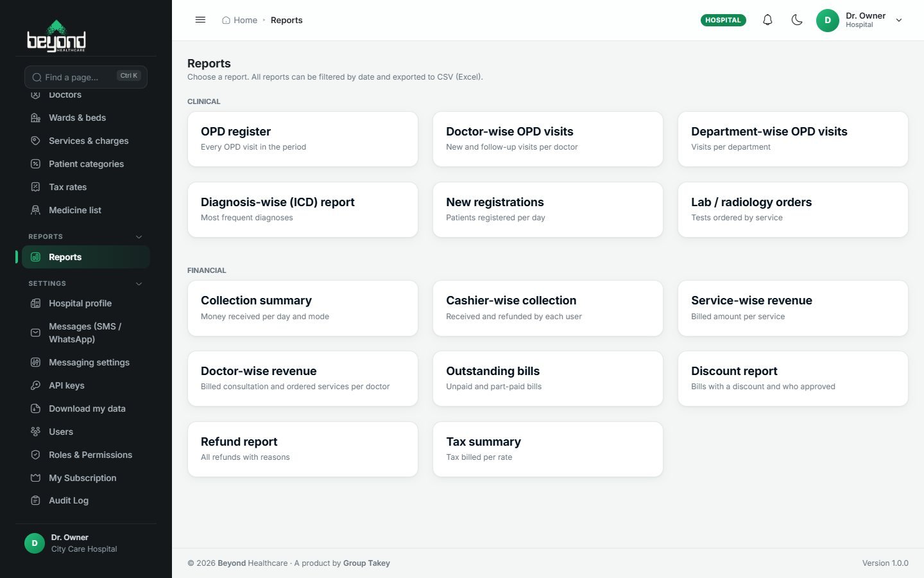
Task: Click the 'Ctrl K' shortcut hint
Action: pyautogui.click(x=129, y=76)
